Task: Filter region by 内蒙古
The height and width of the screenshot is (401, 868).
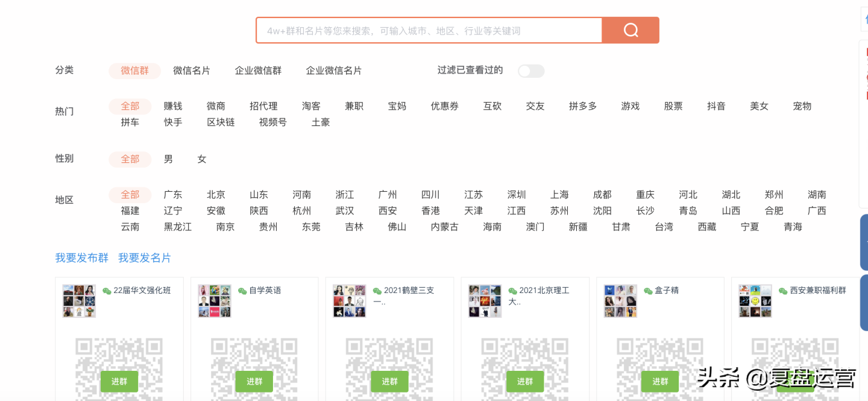Action: click(x=445, y=227)
